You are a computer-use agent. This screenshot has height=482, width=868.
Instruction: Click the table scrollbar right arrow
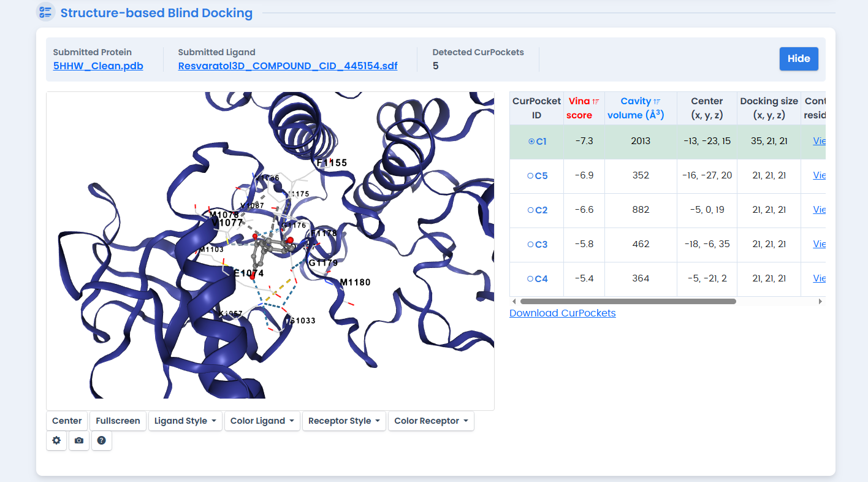[820, 302]
